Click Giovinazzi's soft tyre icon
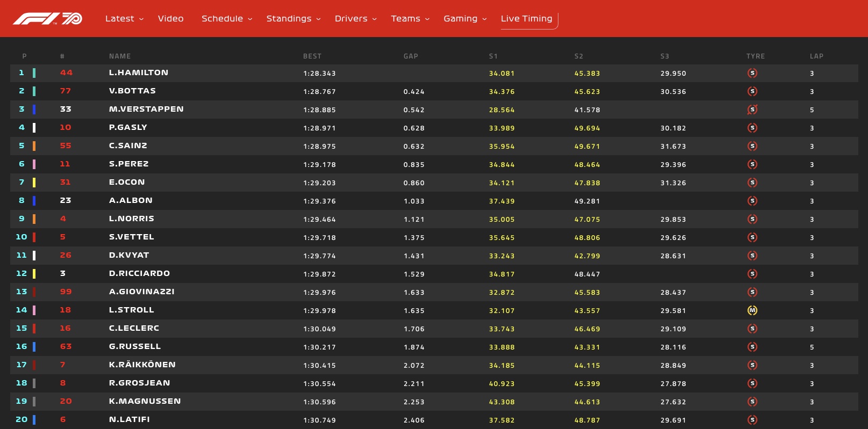Screen dimensions: 868x429 tap(752, 292)
